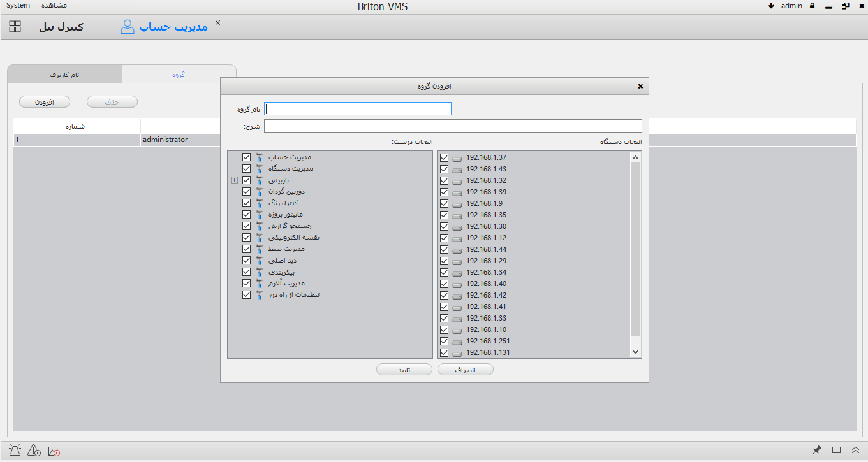The image size is (868, 462).
Task: Click the حذف delete button
Action: pos(112,102)
